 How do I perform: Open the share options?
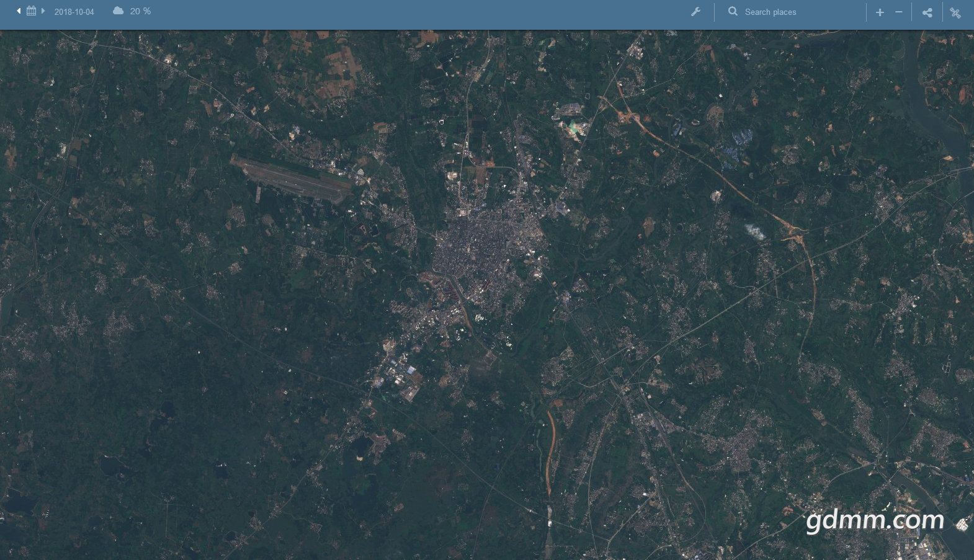point(927,12)
